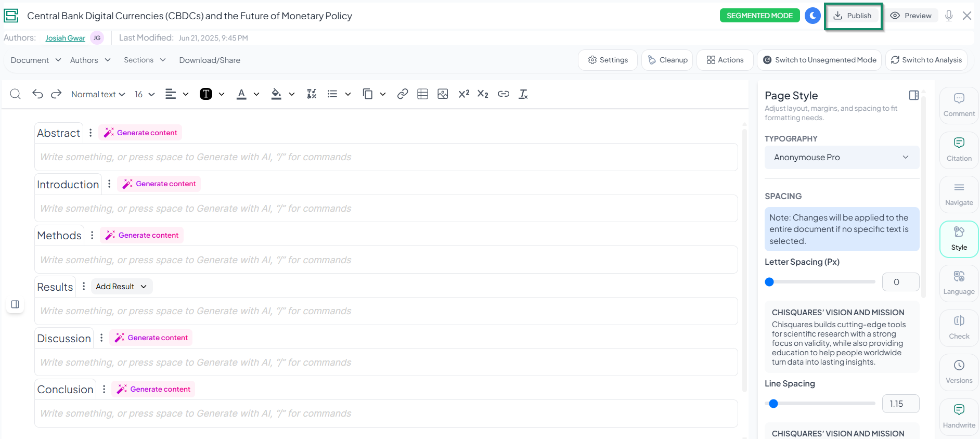
Task: Click the undo arrow icon
Action: (x=37, y=94)
